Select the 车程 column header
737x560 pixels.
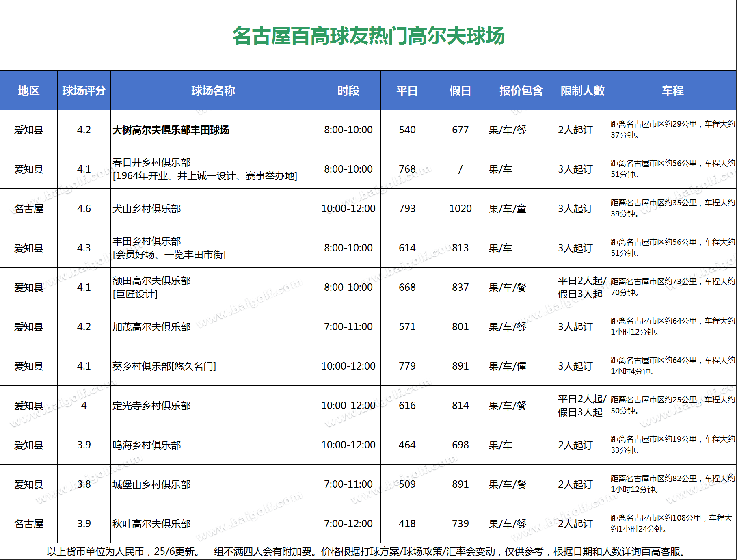[x=673, y=91]
